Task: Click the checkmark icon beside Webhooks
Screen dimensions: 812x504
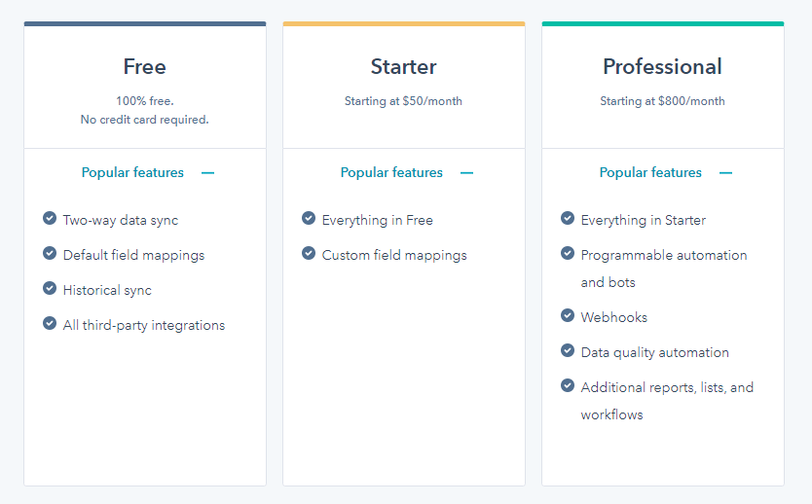Action: [x=568, y=316]
